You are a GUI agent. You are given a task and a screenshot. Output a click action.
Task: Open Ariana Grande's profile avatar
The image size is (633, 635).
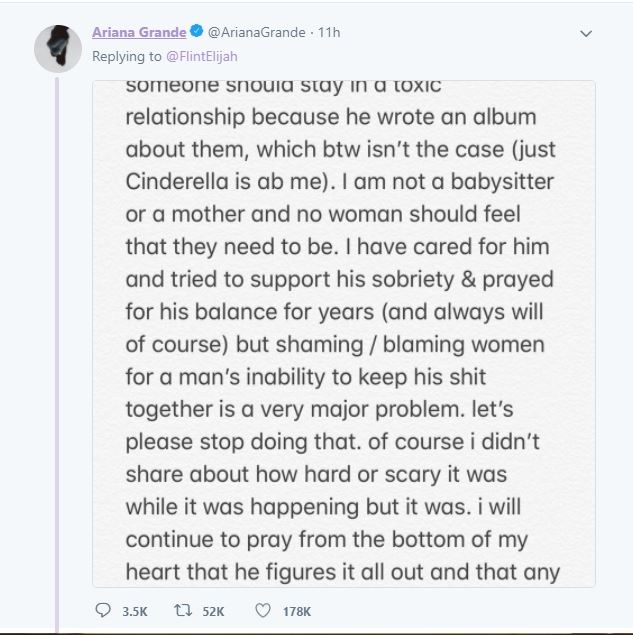[x=58, y=47]
